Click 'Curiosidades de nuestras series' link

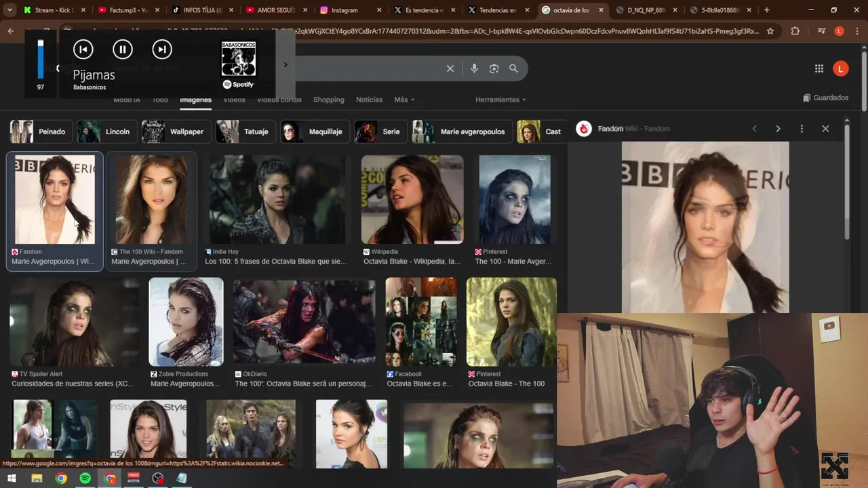pos(73,384)
